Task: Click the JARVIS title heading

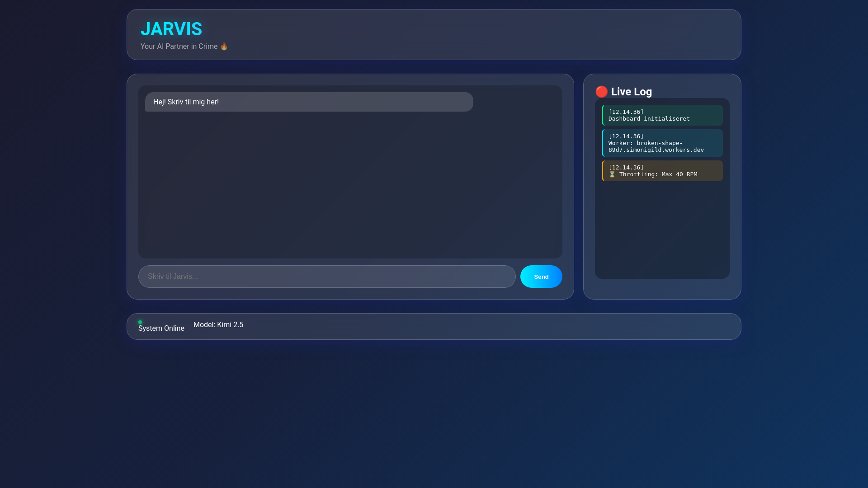Action: pyautogui.click(x=171, y=29)
